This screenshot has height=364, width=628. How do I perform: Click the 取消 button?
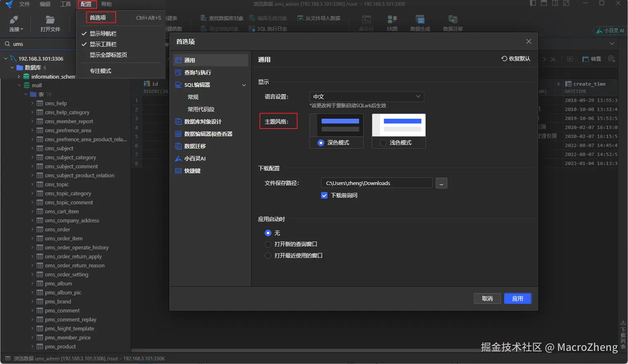coord(487,298)
